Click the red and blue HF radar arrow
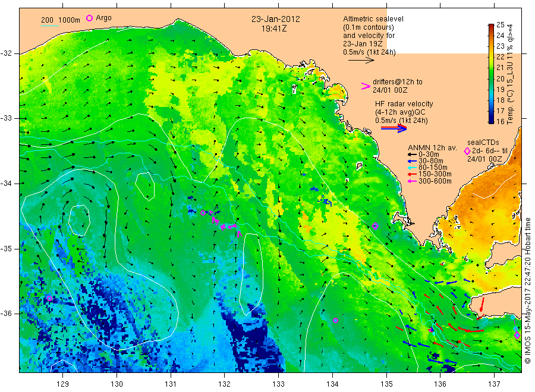 tap(394, 128)
